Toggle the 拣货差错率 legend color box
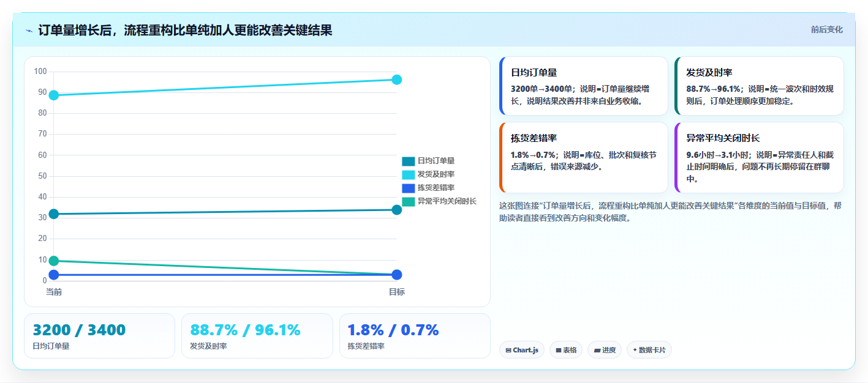 pyautogui.click(x=408, y=188)
